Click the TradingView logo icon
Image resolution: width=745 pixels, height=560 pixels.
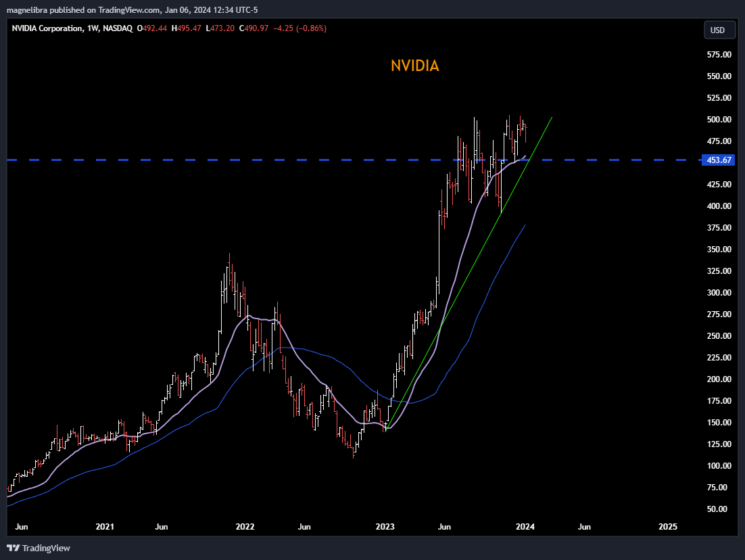point(13,548)
